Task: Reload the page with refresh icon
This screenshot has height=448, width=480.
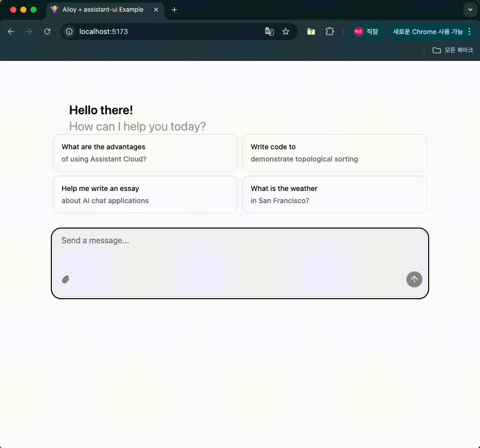Action: (x=47, y=31)
